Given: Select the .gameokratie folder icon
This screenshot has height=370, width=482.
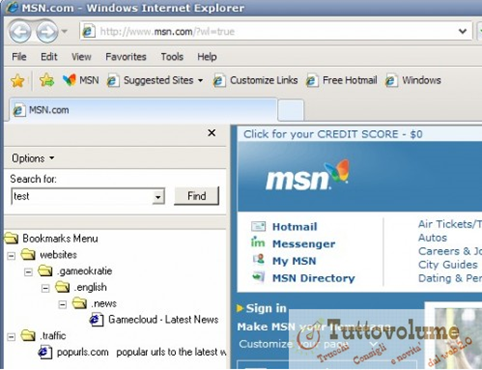Looking at the screenshot, I should pyautogui.click(x=45, y=271).
